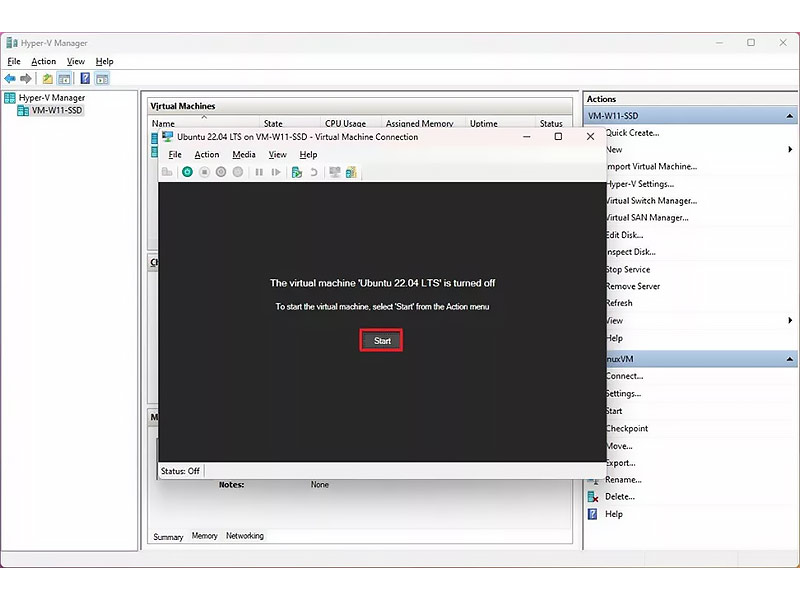800x600 pixels.
Task: Open the Media menu in VM Connection window
Action: tap(244, 155)
